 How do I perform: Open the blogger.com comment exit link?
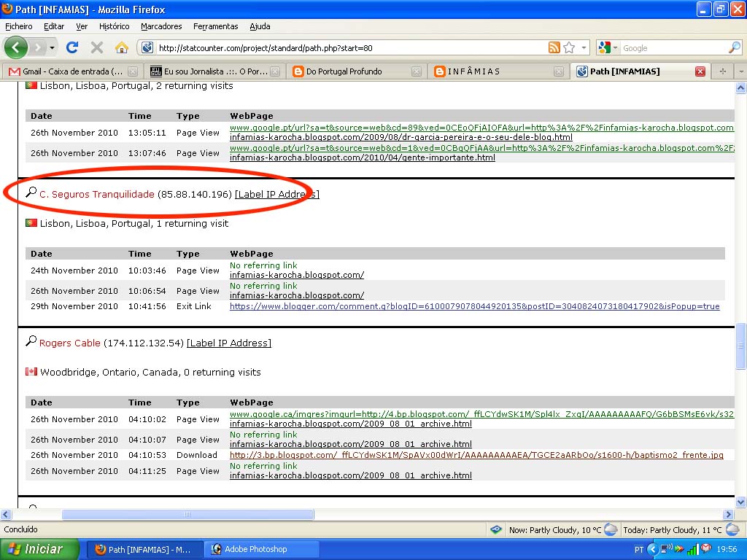474,306
